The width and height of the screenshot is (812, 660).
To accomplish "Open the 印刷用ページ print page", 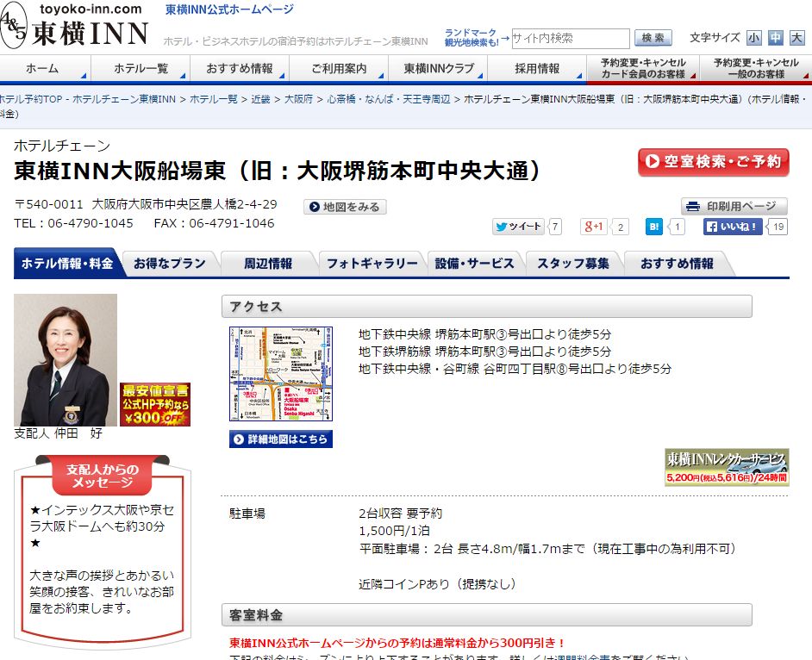I will tap(734, 207).
